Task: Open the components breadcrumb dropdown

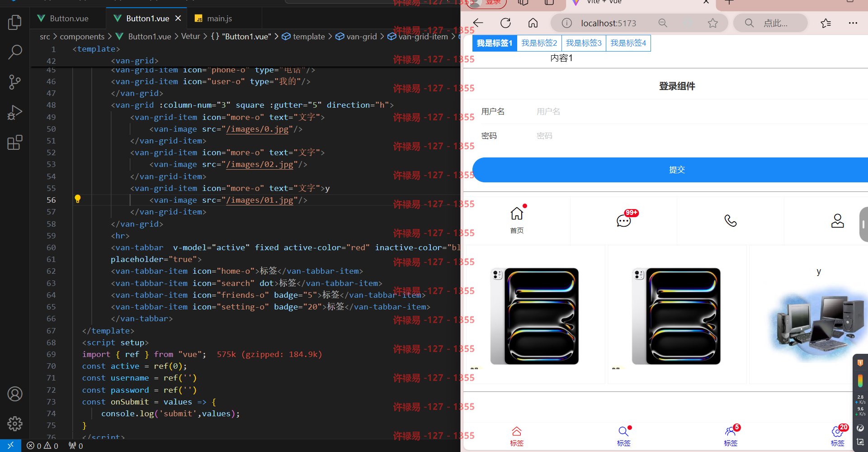Action: (82, 37)
